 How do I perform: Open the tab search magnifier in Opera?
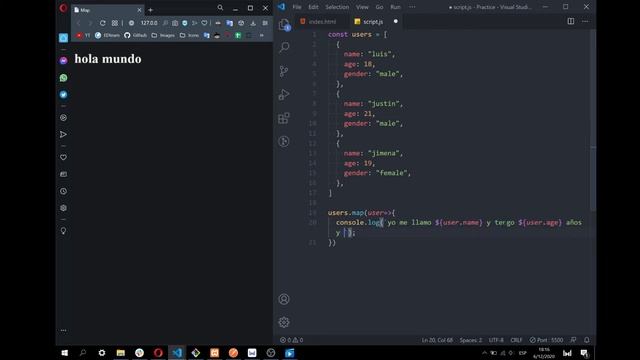point(220,8)
